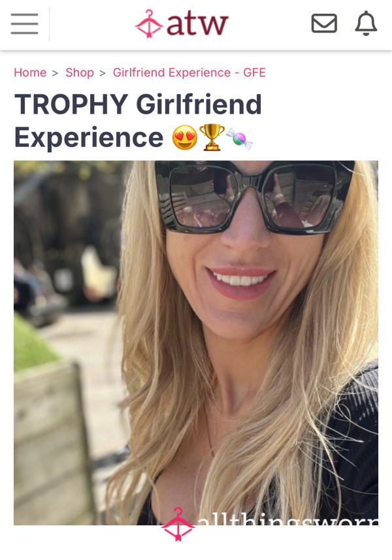The height and width of the screenshot is (560, 392).
Task: Click the atw wordmark in header
Action: pos(197,24)
